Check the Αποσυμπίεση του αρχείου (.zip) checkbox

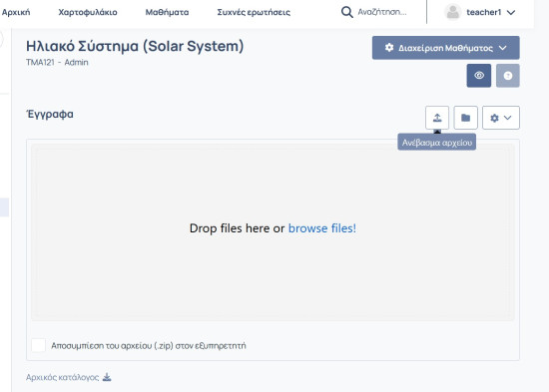39,345
